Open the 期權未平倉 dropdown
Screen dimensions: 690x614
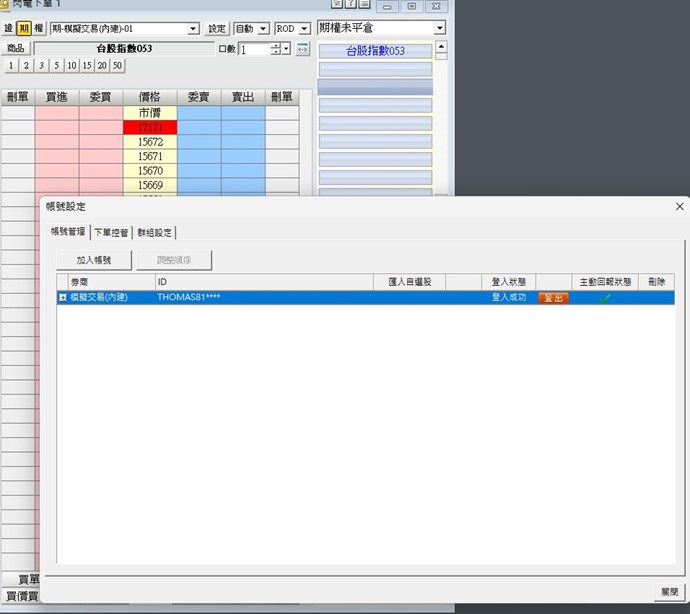tap(439, 28)
